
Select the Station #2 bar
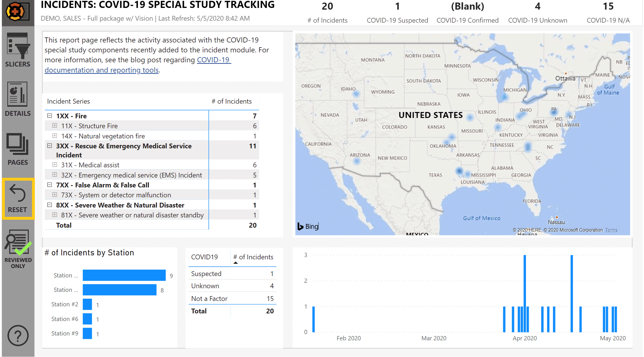point(87,304)
